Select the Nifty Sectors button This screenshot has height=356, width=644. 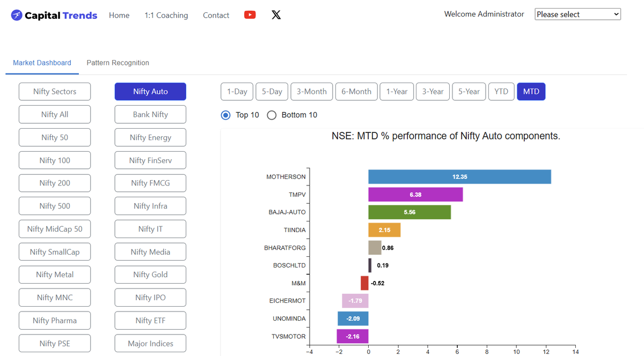pyautogui.click(x=55, y=92)
